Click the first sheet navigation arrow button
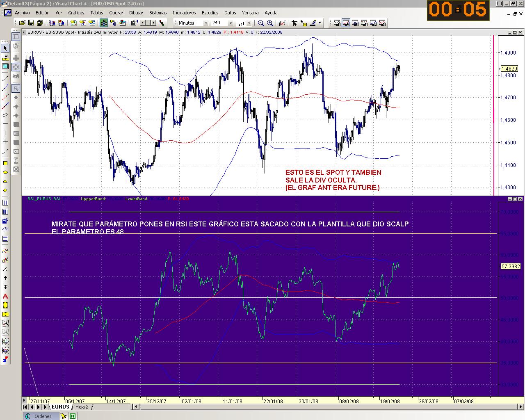This screenshot has height=420, width=525. coord(26,407)
